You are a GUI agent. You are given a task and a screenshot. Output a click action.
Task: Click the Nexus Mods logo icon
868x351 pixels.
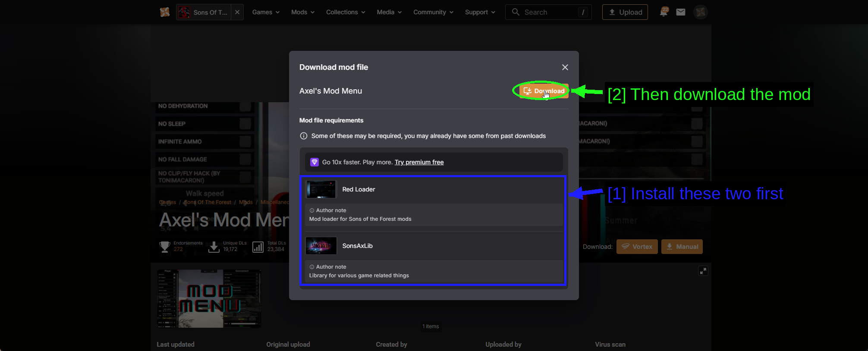point(165,12)
